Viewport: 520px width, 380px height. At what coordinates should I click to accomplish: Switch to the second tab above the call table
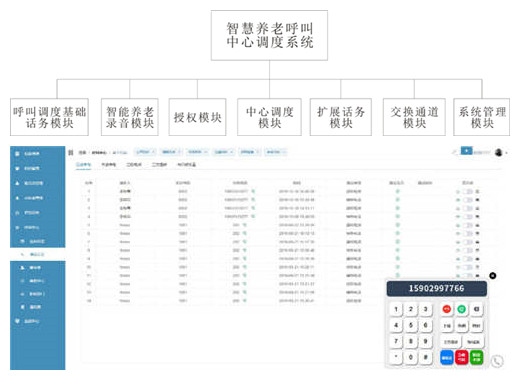click(x=109, y=165)
